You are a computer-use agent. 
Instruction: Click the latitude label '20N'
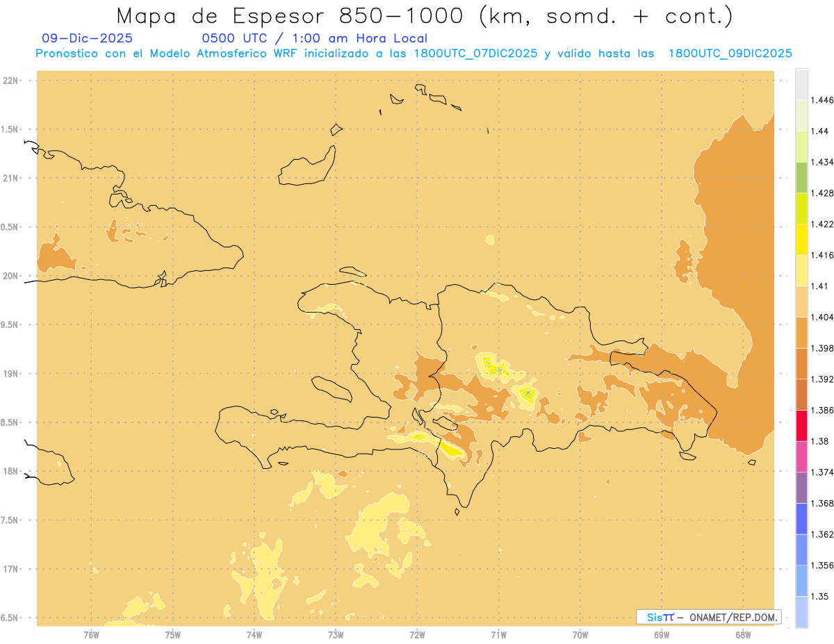tap(11, 276)
